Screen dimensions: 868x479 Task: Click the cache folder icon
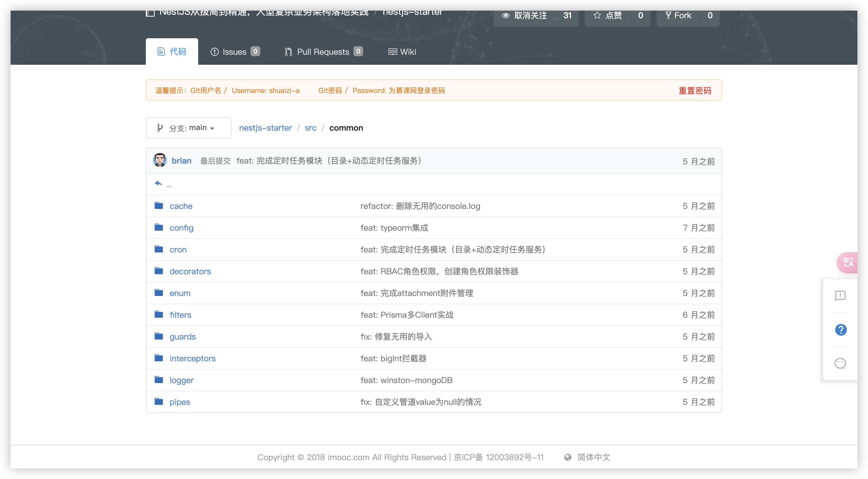coord(158,205)
